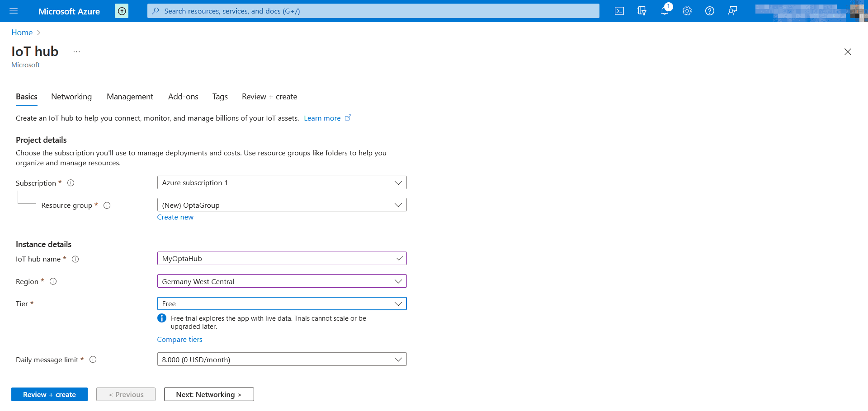
Task: Click the Region info tooltip icon
Action: (53, 281)
